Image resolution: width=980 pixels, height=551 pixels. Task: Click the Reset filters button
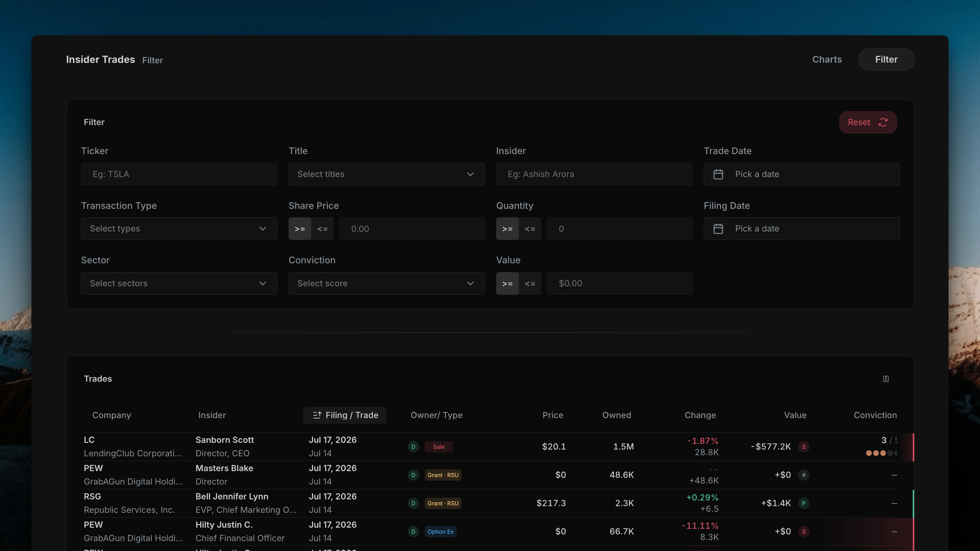click(x=868, y=122)
